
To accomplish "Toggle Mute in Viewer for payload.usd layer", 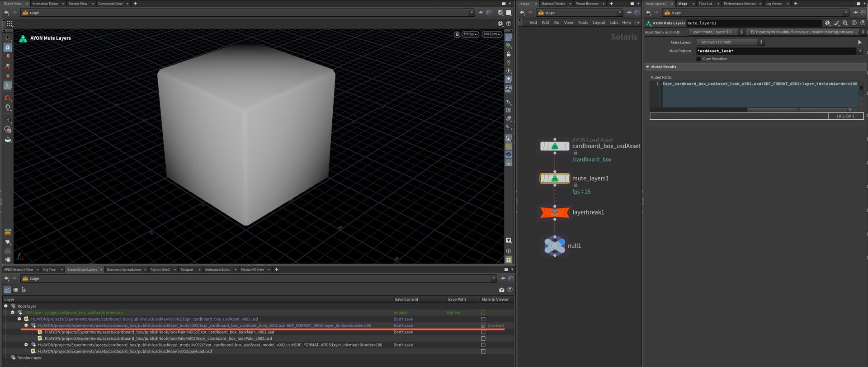I will click(x=483, y=352).
